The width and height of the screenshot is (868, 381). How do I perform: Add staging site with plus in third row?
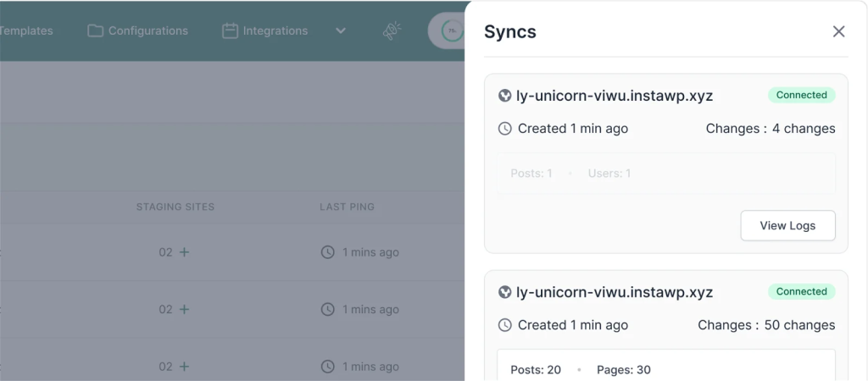pos(184,367)
